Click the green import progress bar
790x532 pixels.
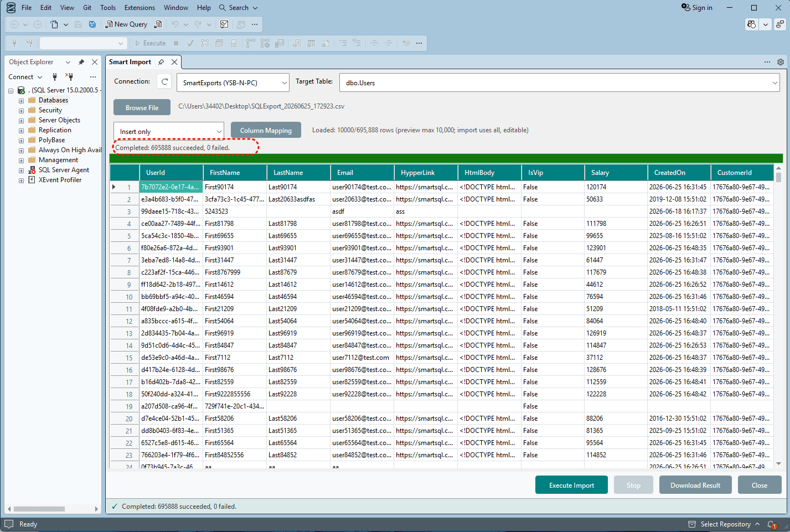(x=446, y=158)
